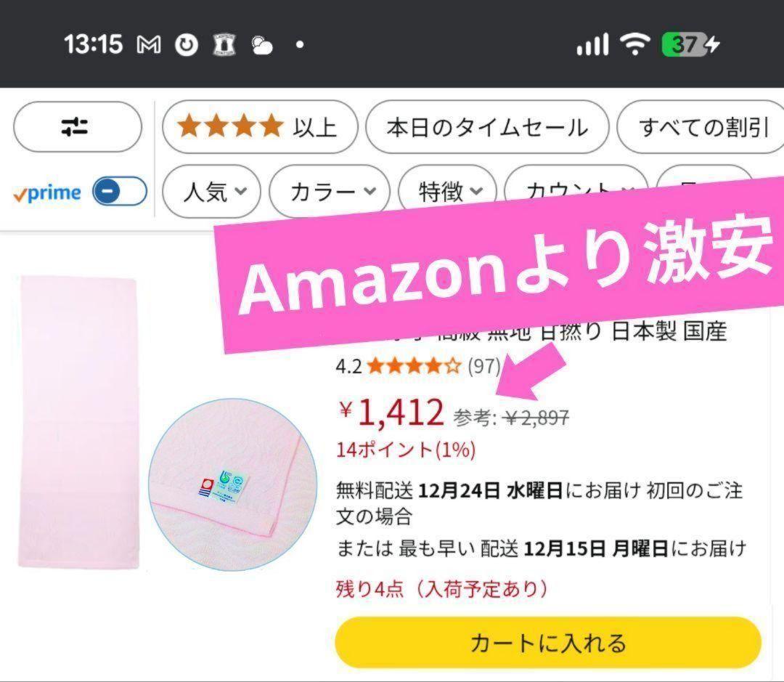
Task: Tap the circular towel label close-up
Action: (x=232, y=484)
